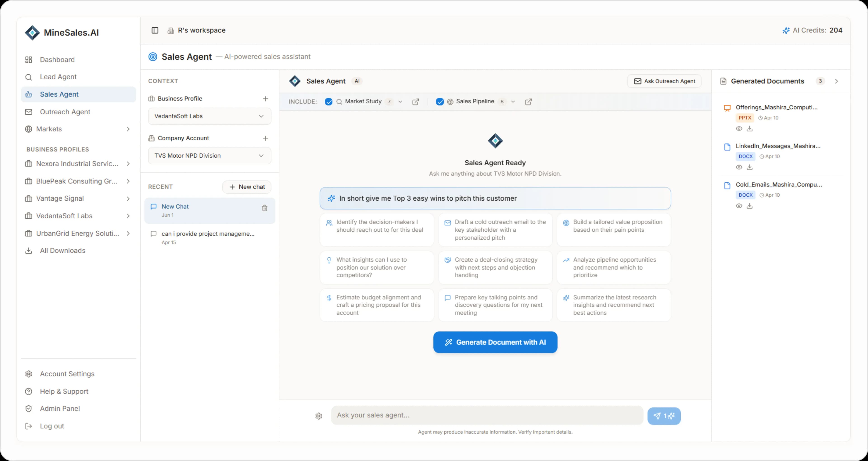Preview LinkedIn_Messages_Mashira with eye icon
The width and height of the screenshot is (868, 461).
pos(739,167)
